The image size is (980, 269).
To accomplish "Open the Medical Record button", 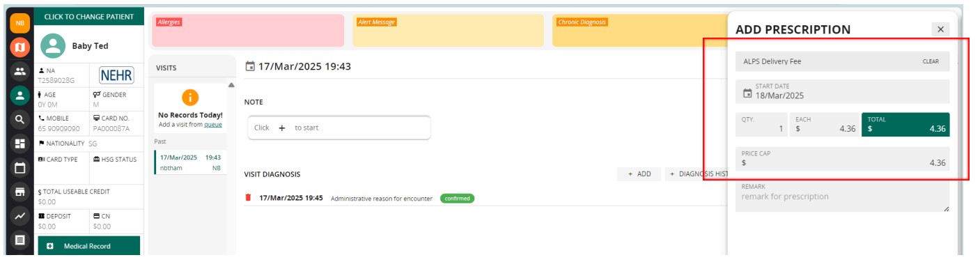I will tap(88, 246).
